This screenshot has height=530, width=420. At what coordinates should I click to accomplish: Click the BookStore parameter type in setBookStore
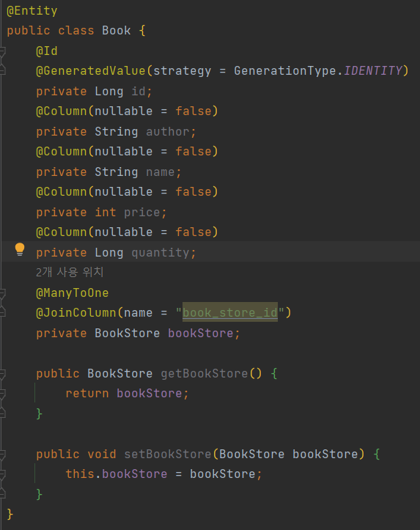(x=251, y=454)
